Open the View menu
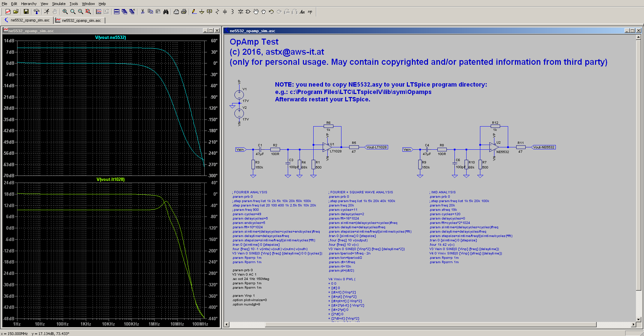Image resolution: width=644 pixels, height=336 pixels. [44, 4]
